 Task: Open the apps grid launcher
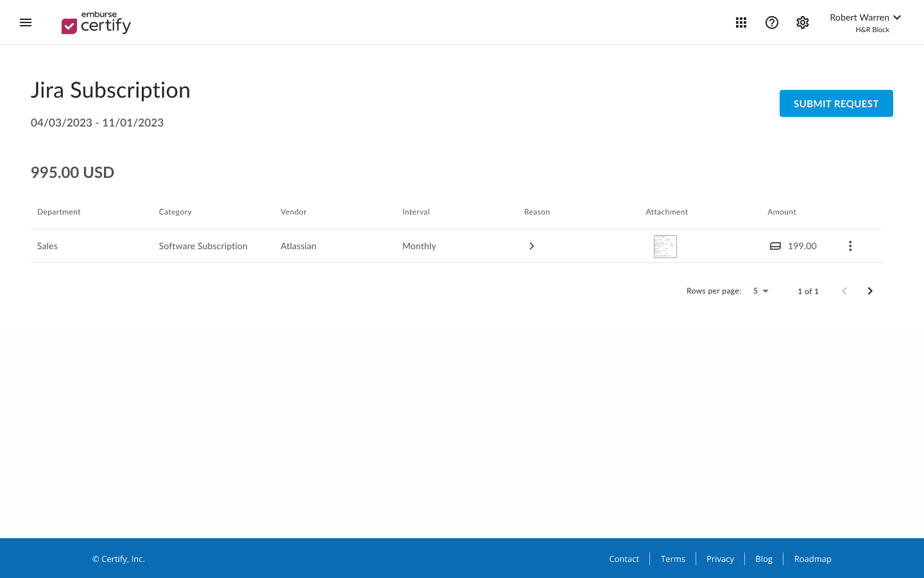pos(741,22)
